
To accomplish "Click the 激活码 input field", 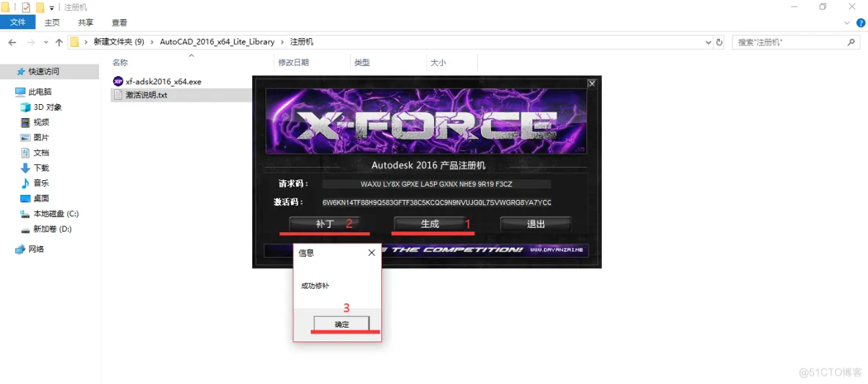I will [x=437, y=202].
